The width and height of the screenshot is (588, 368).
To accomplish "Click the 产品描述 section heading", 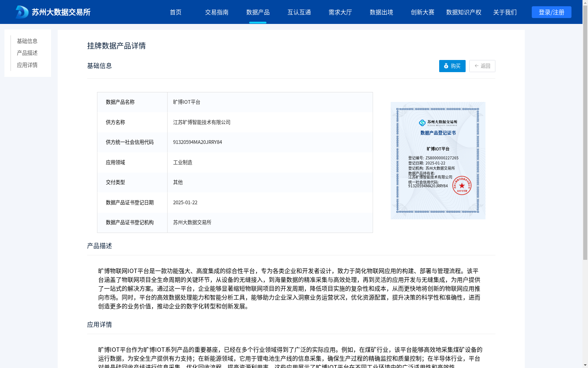I will click(100, 246).
